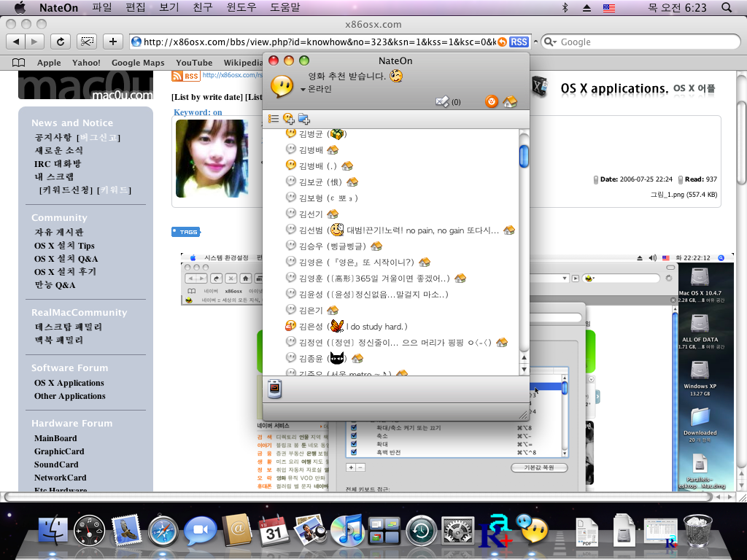This screenshot has height=560, width=747.
Task: Click the add group folder icon in NateOn
Action: (x=304, y=119)
